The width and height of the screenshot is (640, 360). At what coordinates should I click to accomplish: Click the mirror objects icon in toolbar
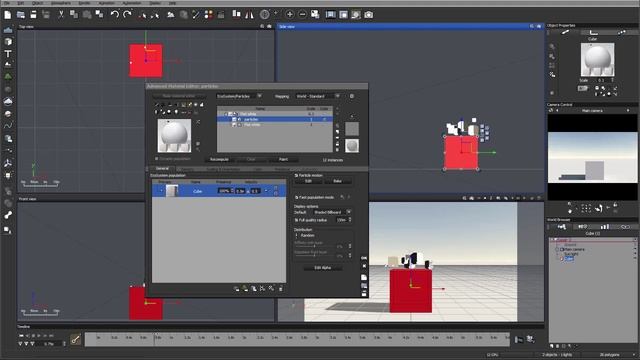pos(249,15)
